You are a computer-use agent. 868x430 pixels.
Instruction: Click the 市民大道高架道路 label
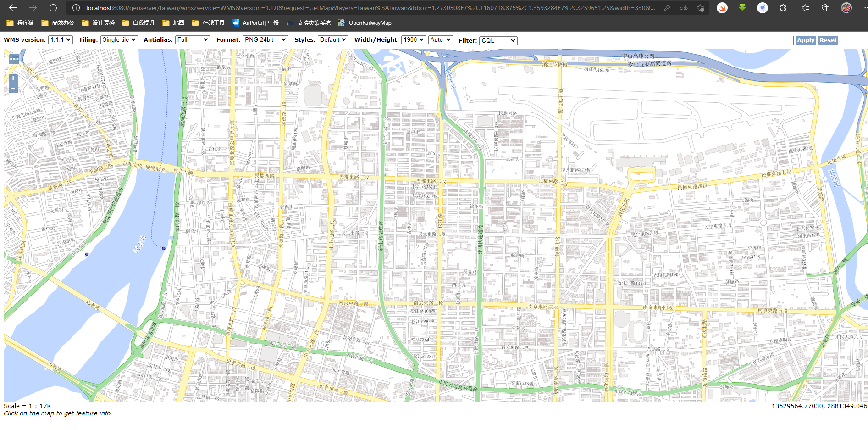(458, 385)
